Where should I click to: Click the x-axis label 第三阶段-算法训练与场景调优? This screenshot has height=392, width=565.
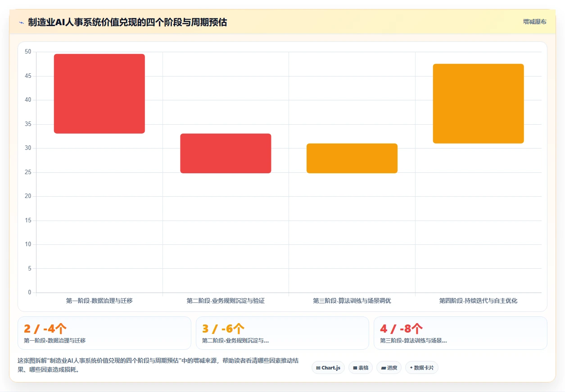pos(352,301)
